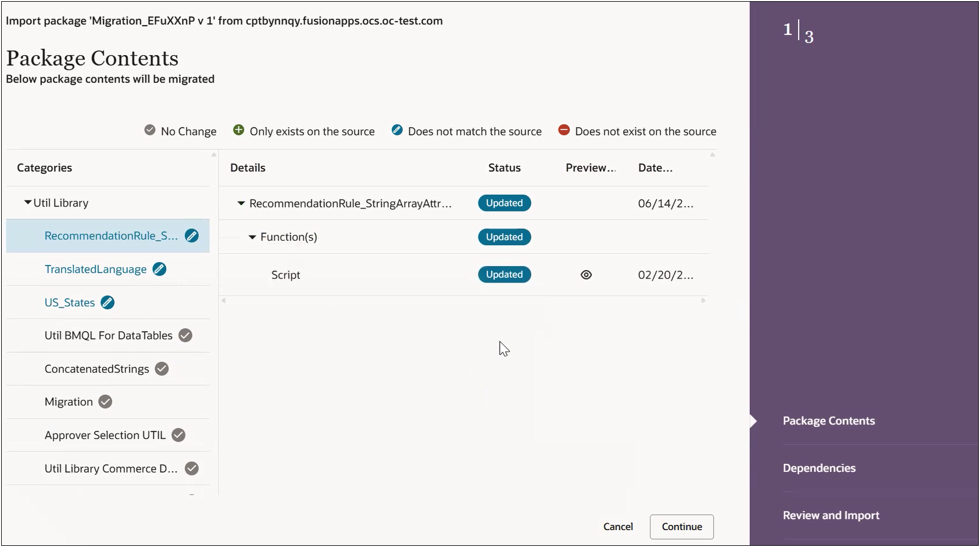
Task: Click the checkmark icon next to ConcatenatedStrings
Action: pyautogui.click(x=162, y=369)
